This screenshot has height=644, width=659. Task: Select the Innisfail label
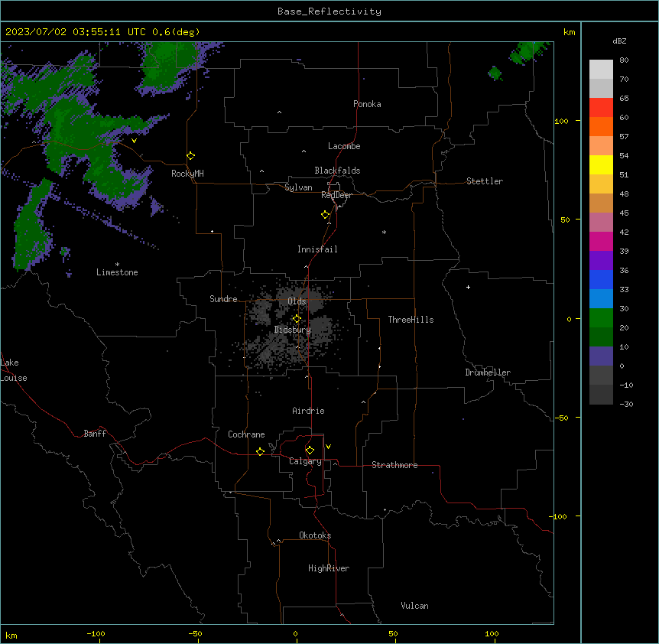(317, 249)
